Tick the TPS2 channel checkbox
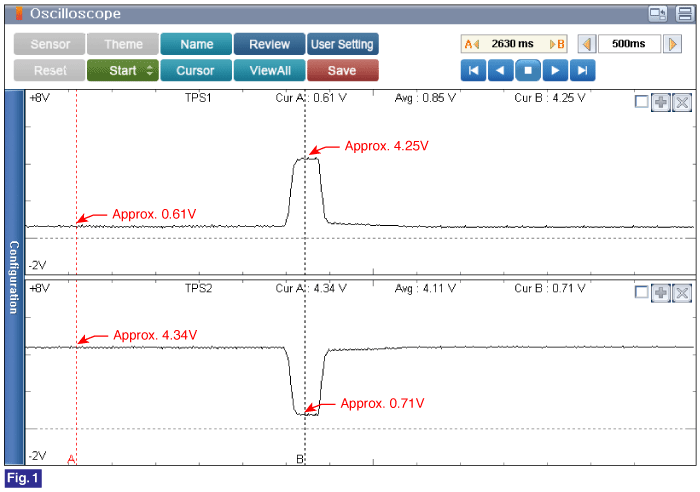This screenshot has height=492, width=700. pyautogui.click(x=642, y=292)
